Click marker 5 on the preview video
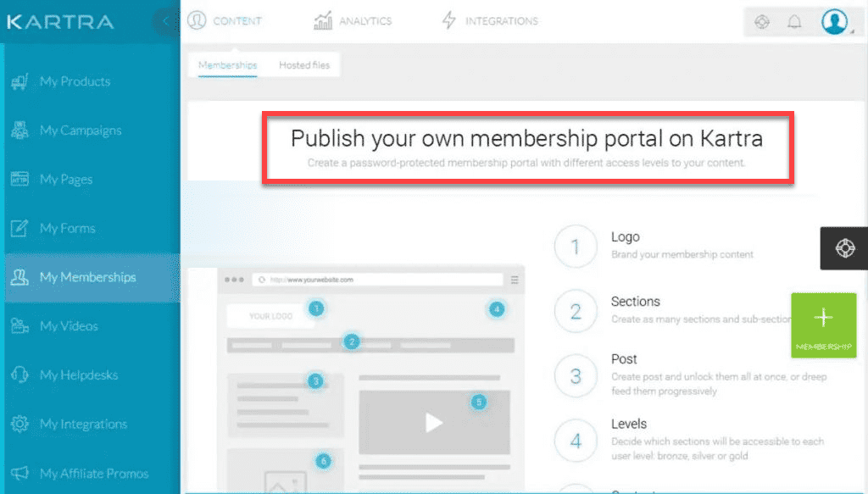The height and width of the screenshot is (494, 868). point(479,402)
